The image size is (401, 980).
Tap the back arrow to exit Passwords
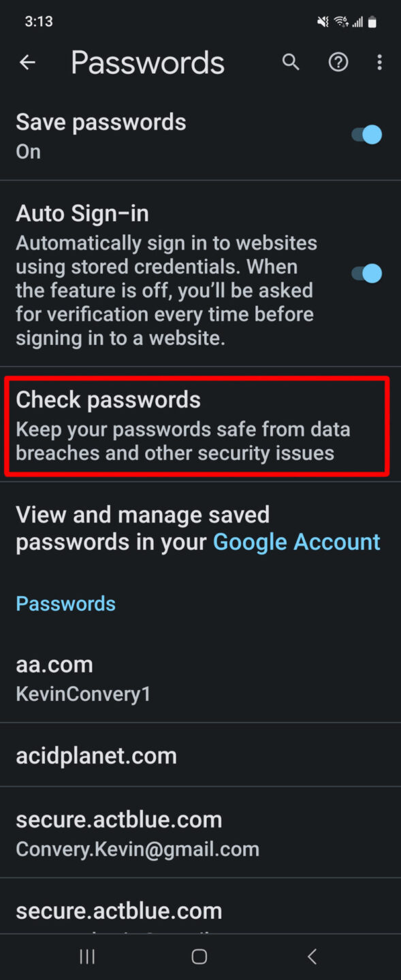[x=27, y=62]
